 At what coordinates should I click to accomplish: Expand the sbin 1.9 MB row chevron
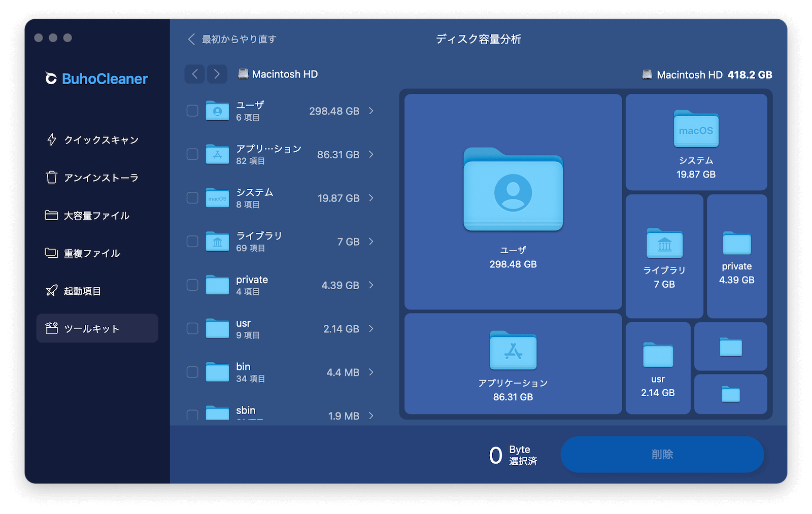click(371, 416)
